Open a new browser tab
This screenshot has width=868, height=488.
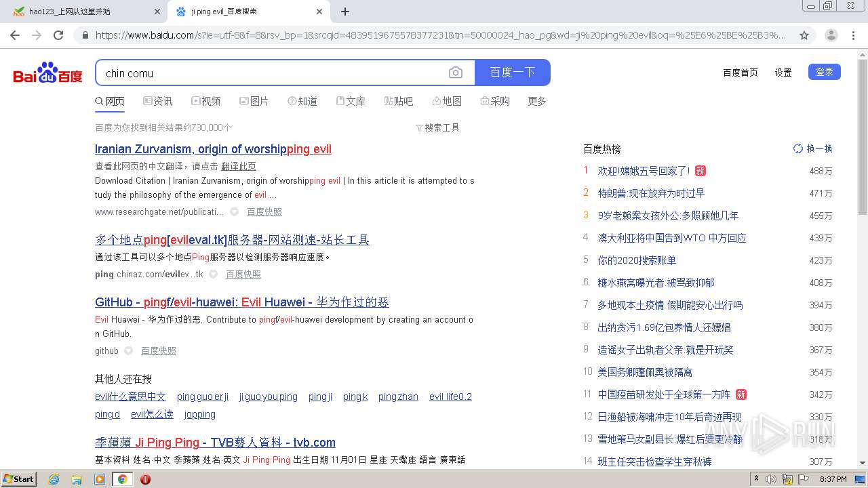345,12
